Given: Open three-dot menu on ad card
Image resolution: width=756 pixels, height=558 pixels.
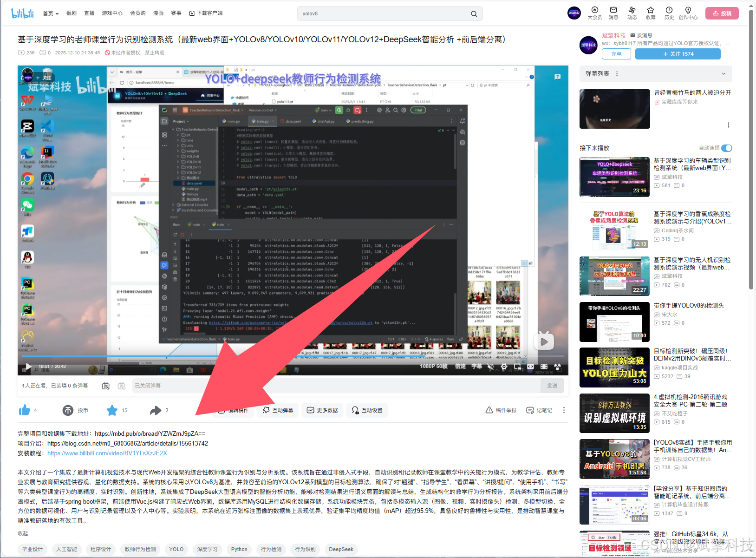Looking at the screenshot, I should [x=729, y=125].
